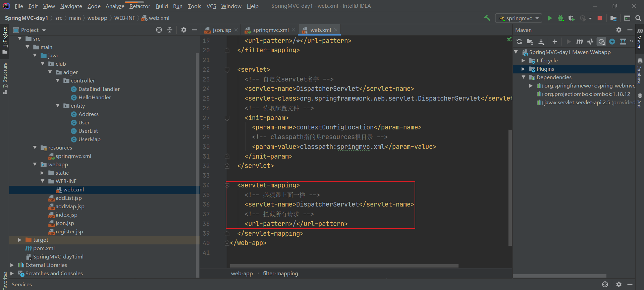Expand the static folder

[42, 173]
